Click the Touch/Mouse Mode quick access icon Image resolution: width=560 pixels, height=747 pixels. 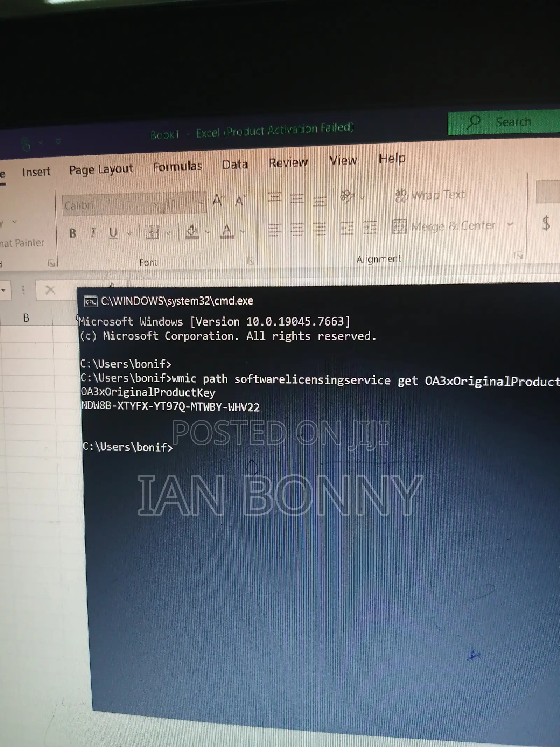(x=26, y=144)
